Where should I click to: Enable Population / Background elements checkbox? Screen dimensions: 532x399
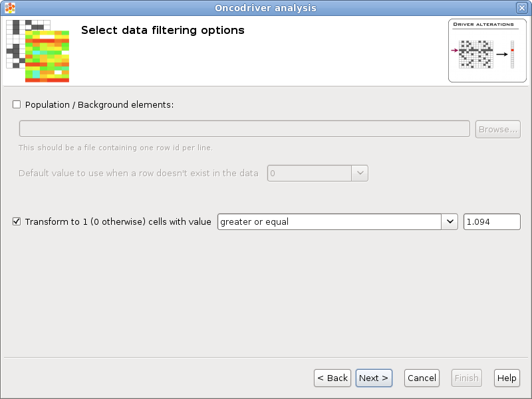click(17, 104)
